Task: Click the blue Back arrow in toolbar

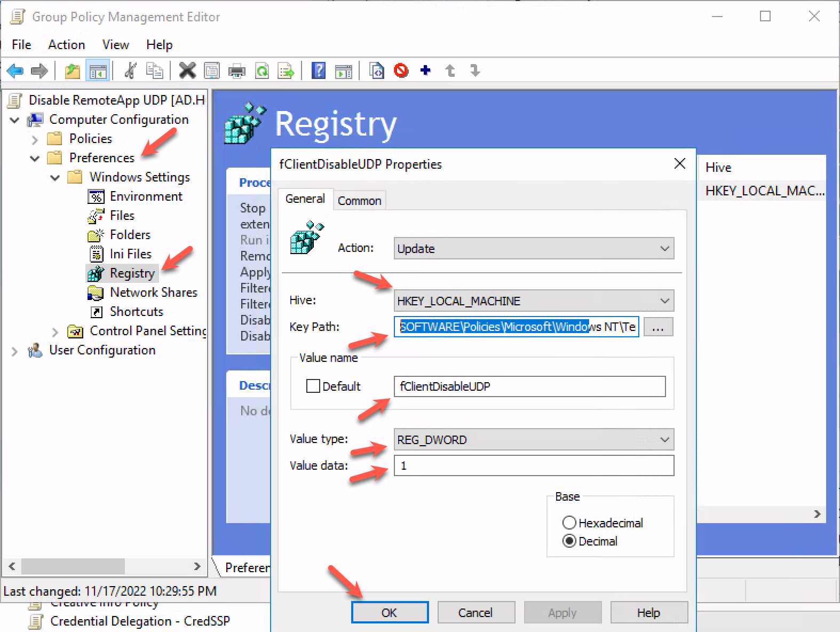Action: pos(15,70)
